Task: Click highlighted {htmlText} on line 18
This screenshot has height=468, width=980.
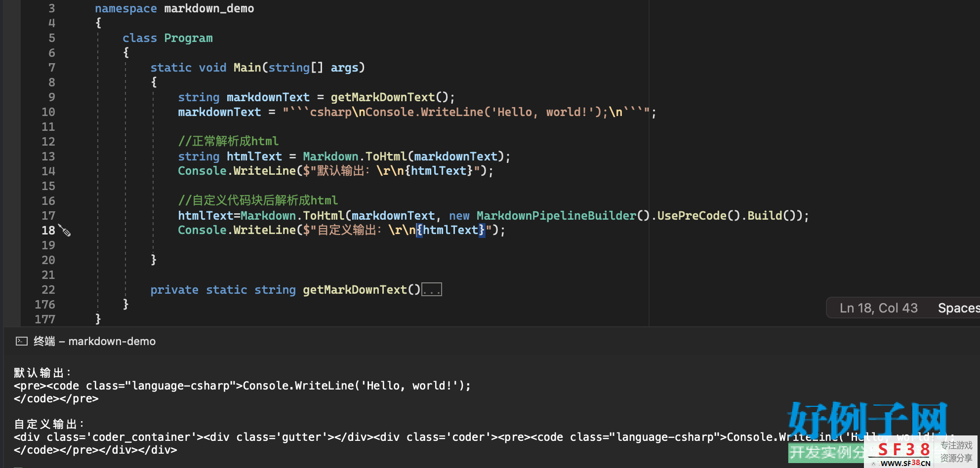Action: (x=450, y=230)
